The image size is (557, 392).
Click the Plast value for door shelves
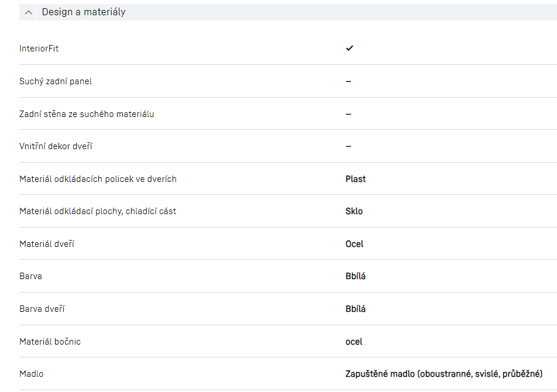(x=356, y=179)
